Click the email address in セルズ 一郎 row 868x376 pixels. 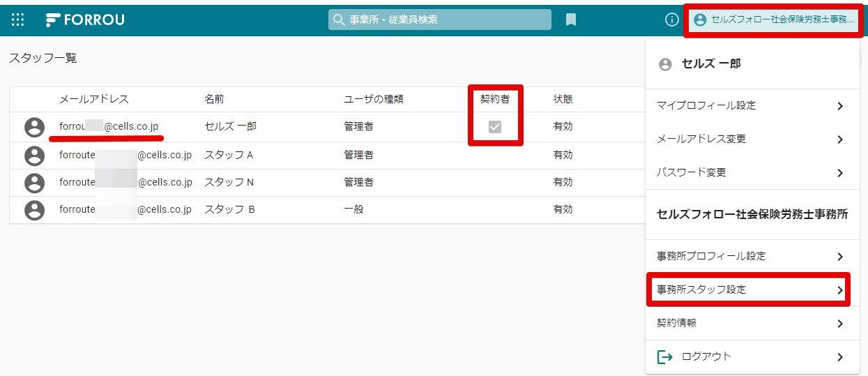tap(109, 127)
